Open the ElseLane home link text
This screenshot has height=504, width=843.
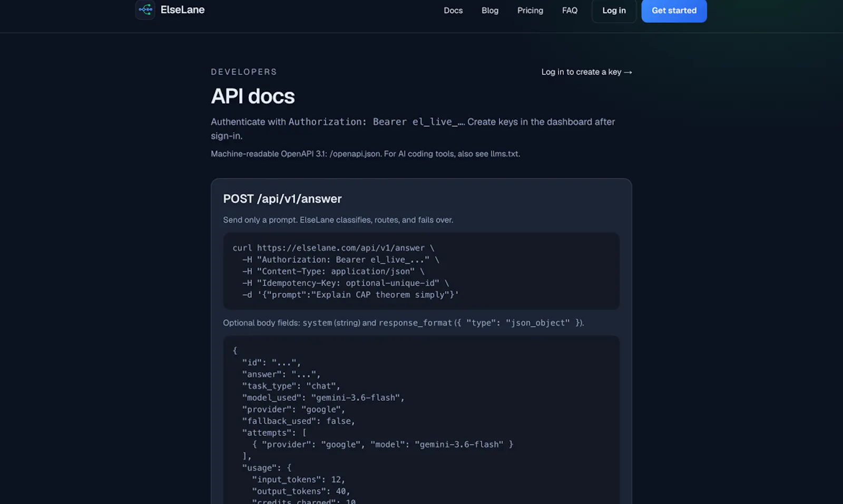(x=182, y=9)
